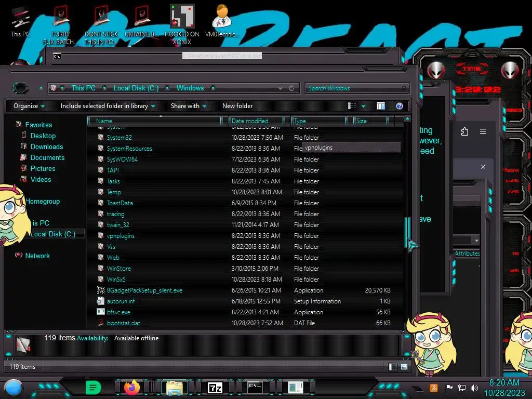Switch to details view in status bar

392,367
